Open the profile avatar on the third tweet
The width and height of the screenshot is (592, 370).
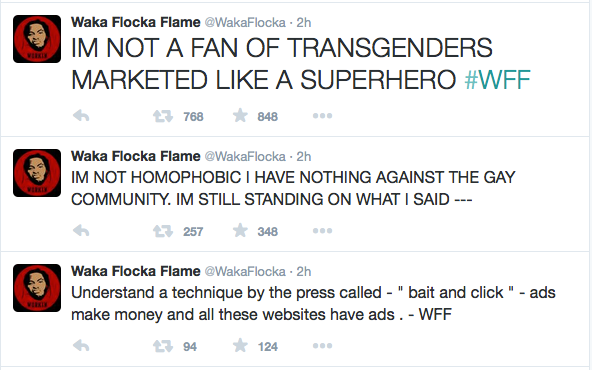(37, 288)
